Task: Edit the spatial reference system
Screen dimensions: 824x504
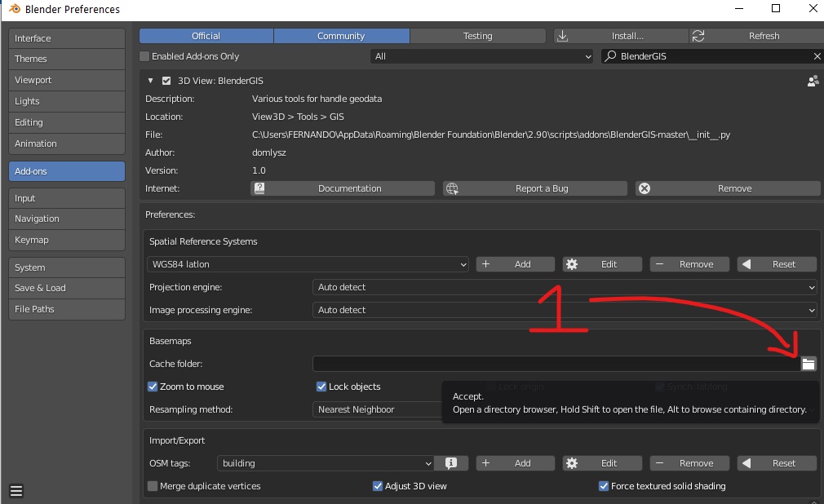Action: [x=601, y=264]
